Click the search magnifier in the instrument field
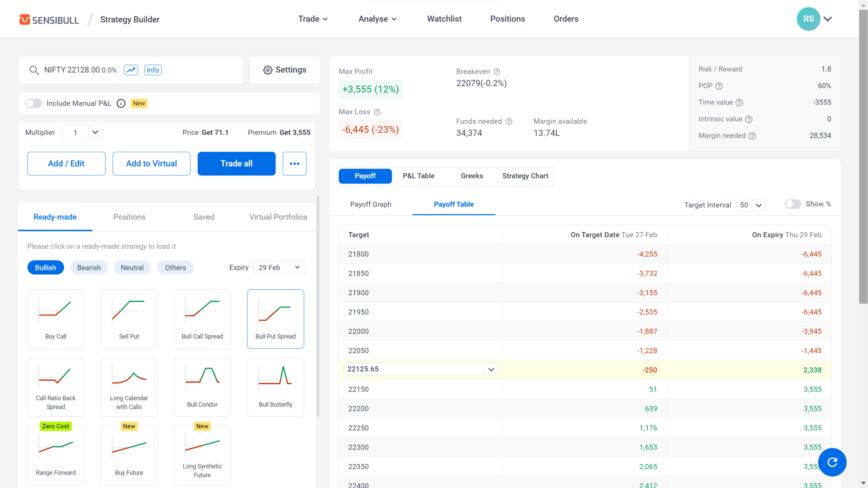868x488 pixels. coord(34,70)
